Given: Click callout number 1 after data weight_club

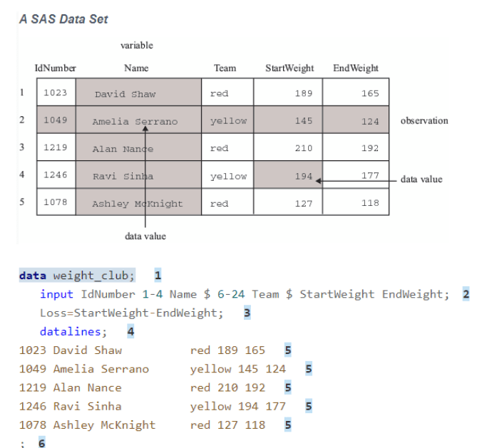Looking at the screenshot, I should pyautogui.click(x=158, y=275).
